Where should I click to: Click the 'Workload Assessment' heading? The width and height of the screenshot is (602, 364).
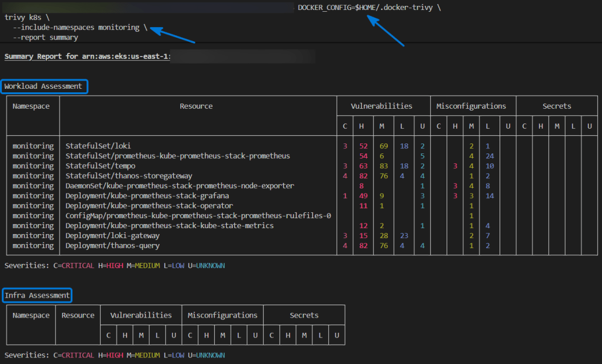[44, 86]
